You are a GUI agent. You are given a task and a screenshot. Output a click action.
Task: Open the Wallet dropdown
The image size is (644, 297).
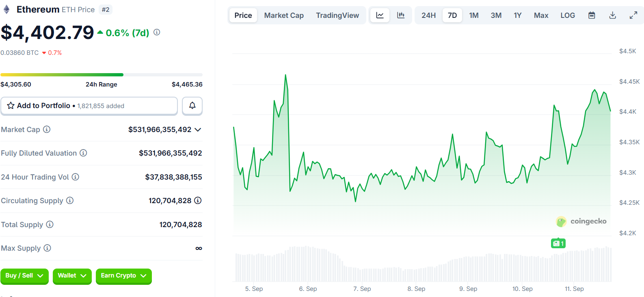[x=72, y=276]
